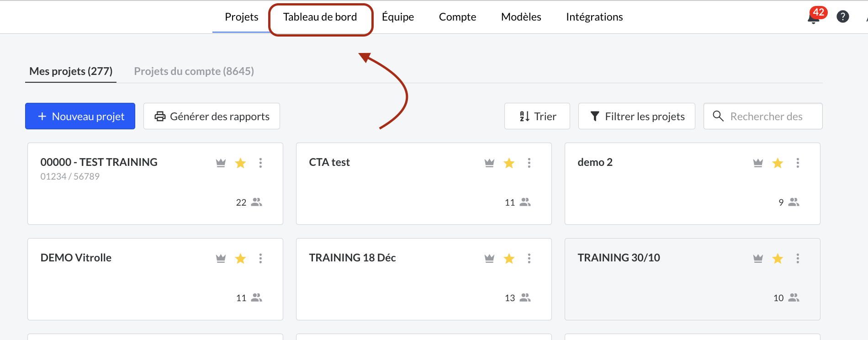Toggle favorite star on TRAINING 30/10
868x340 pixels.
tap(778, 258)
